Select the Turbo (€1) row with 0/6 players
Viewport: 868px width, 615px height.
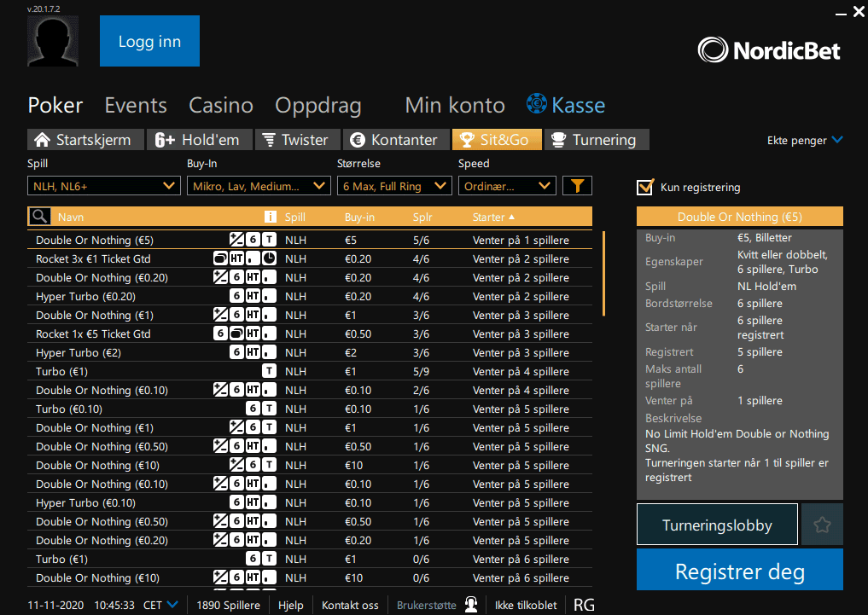point(310,560)
